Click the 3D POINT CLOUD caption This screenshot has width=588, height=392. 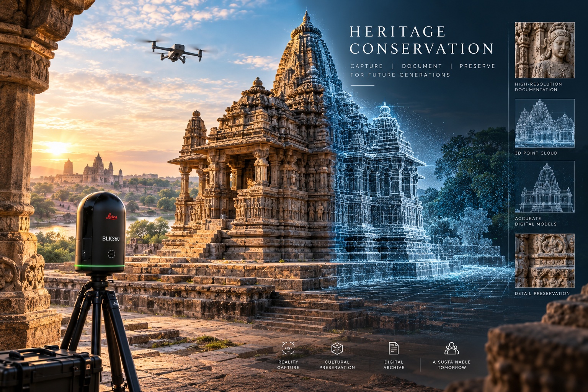pyautogui.click(x=536, y=153)
